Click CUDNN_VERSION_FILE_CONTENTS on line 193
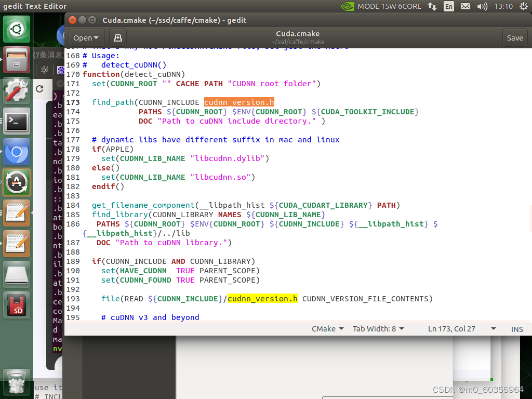This screenshot has width=532, height=399. [365, 299]
